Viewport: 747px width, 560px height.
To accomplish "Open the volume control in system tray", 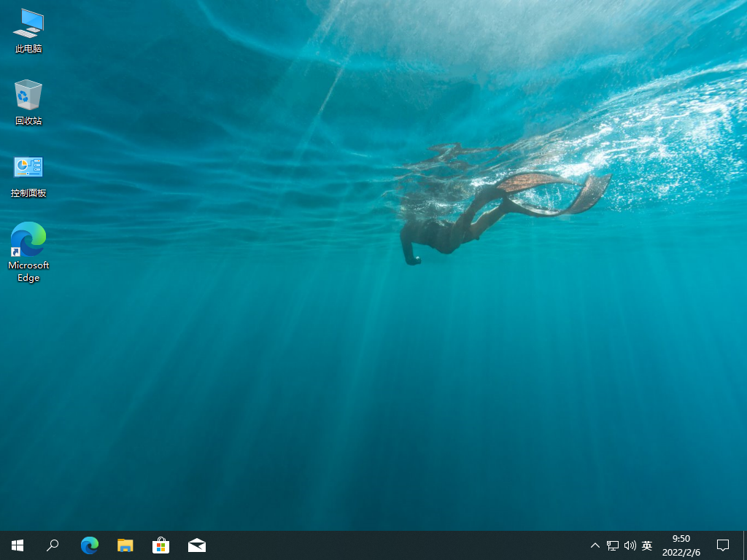I will (x=629, y=545).
